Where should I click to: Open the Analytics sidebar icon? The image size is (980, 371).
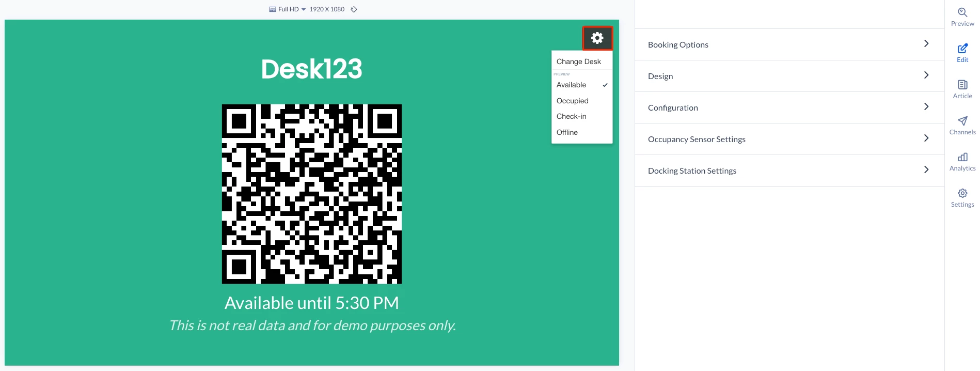point(962,162)
